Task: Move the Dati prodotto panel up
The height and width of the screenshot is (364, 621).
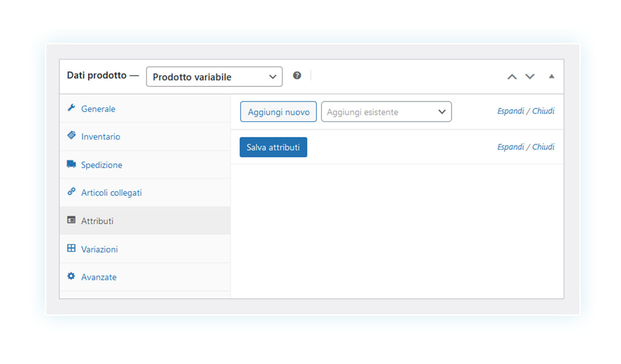Action: pyautogui.click(x=512, y=76)
